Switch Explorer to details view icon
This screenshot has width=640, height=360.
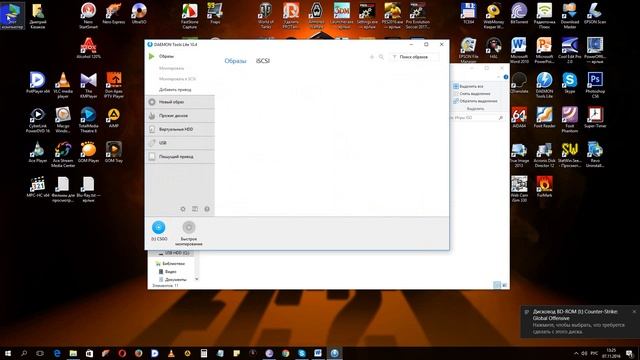pyautogui.click(x=497, y=285)
